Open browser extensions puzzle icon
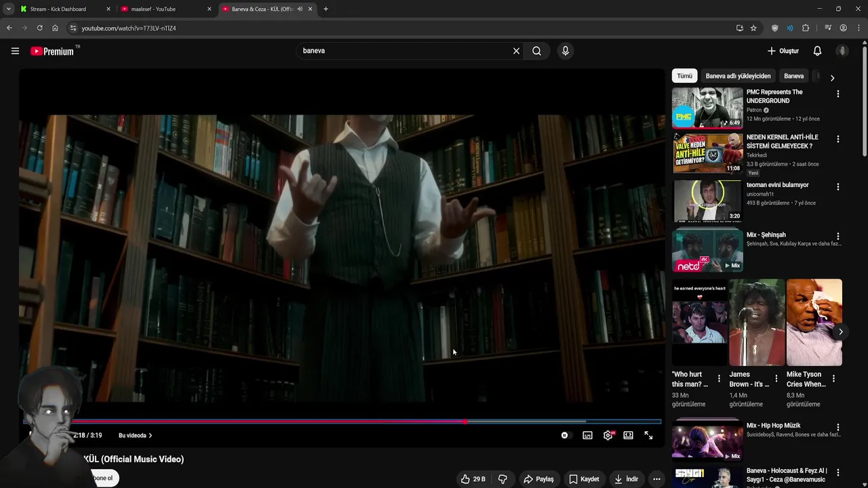Image resolution: width=868 pixels, height=488 pixels. 806,28
